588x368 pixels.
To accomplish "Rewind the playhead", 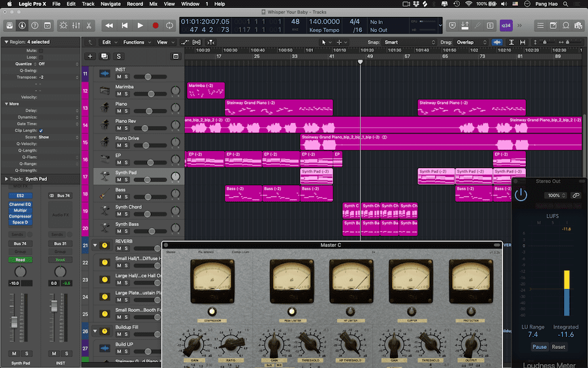I will [109, 25].
